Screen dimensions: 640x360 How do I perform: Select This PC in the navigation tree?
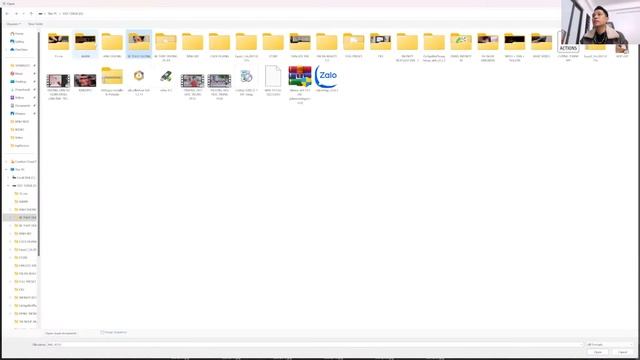18,169
